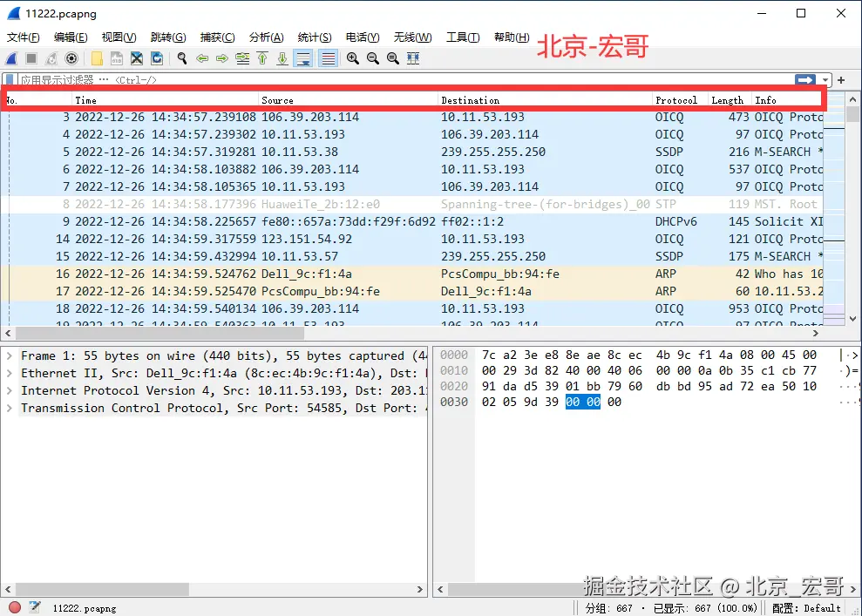
Task: Expand the Ethernet II tree node
Action: pyautogui.click(x=10, y=374)
